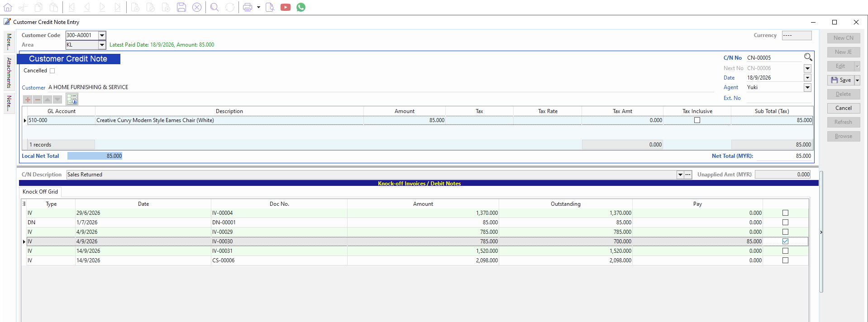
Task: Expand the Customer Code dropdown
Action: point(102,35)
